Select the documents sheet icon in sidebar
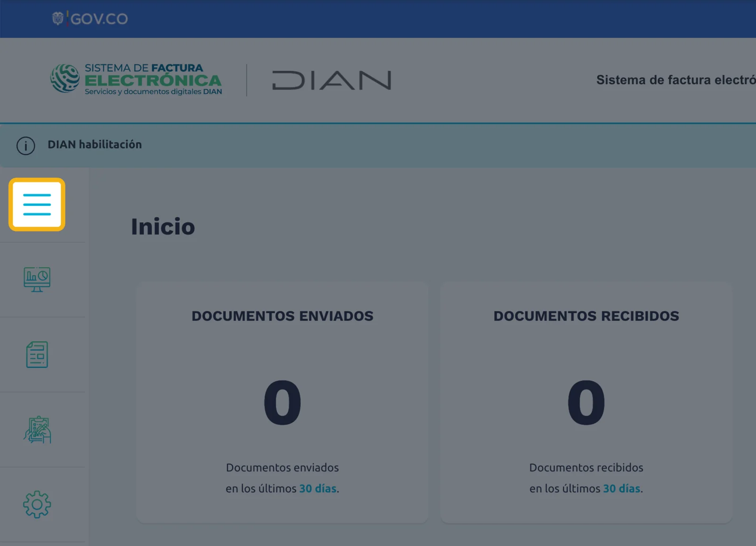Screen dimensions: 756x546 pyautogui.click(x=37, y=354)
